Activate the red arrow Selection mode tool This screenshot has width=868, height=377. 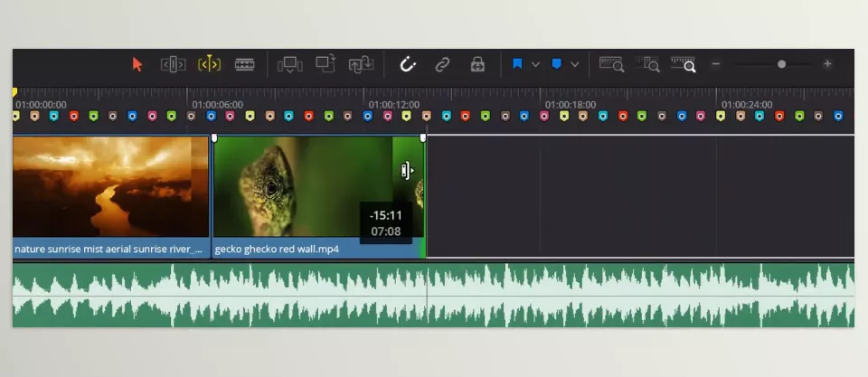point(137,65)
